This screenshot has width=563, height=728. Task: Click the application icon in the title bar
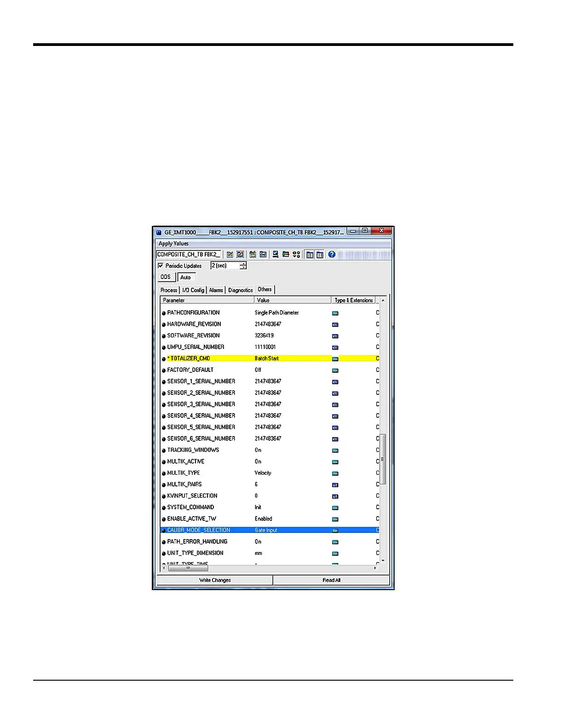tap(159, 232)
